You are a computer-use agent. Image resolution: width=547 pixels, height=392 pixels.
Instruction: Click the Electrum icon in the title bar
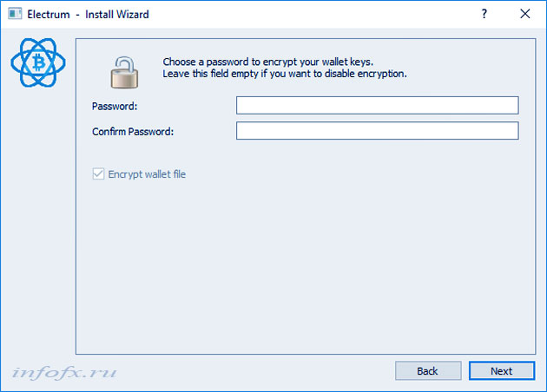click(x=15, y=14)
